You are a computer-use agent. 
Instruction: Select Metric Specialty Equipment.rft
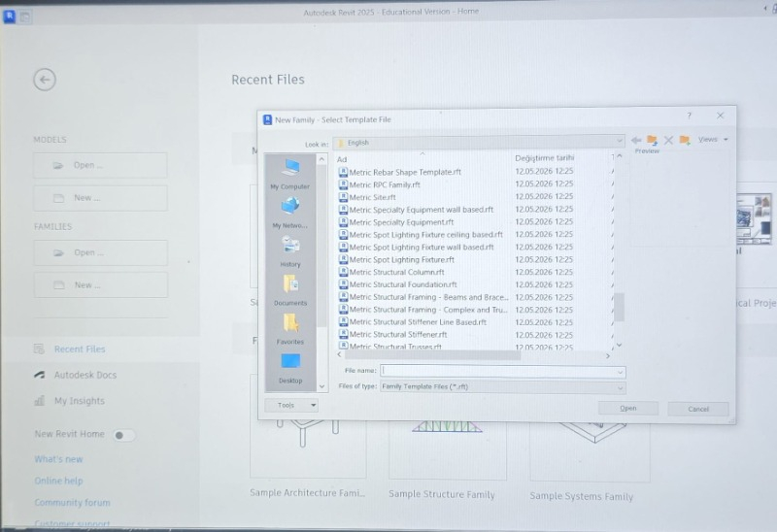click(x=401, y=222)
